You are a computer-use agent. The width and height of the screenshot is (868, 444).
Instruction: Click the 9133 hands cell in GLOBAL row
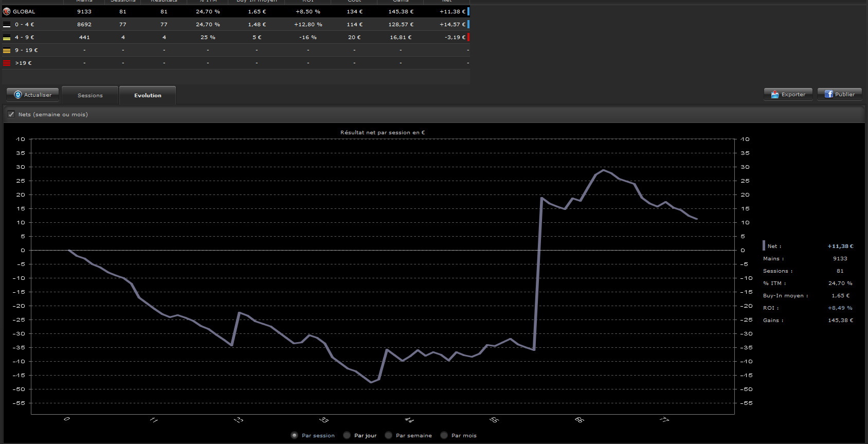click(x=84, y=11)
